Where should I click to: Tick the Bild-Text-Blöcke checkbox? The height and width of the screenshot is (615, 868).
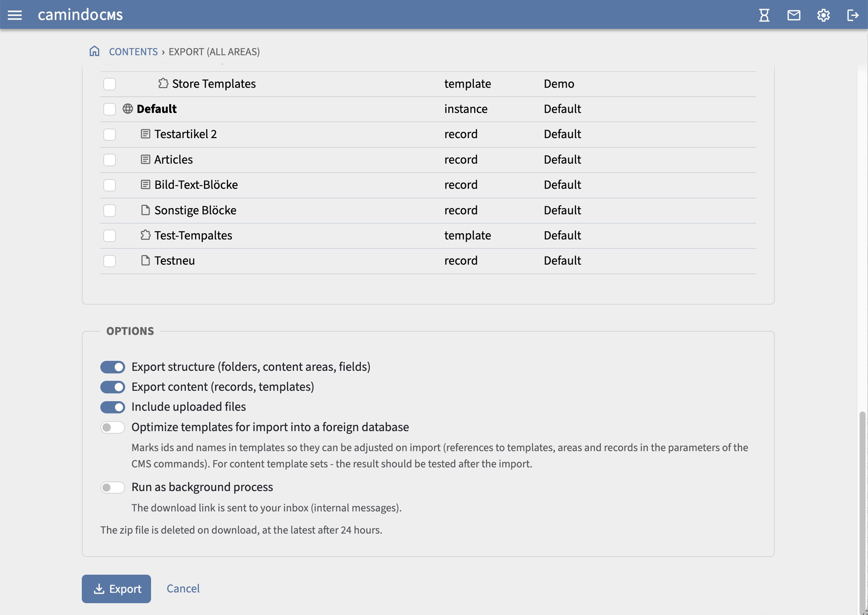110,185
